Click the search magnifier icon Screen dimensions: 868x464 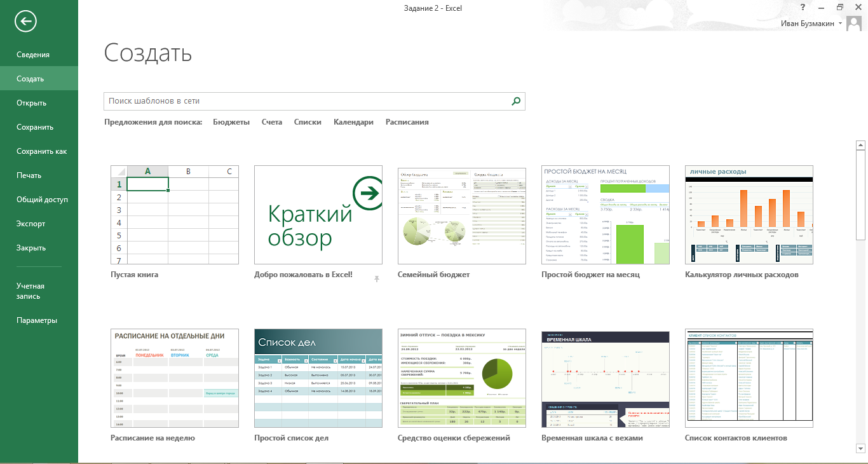click(x=516, y=101)
